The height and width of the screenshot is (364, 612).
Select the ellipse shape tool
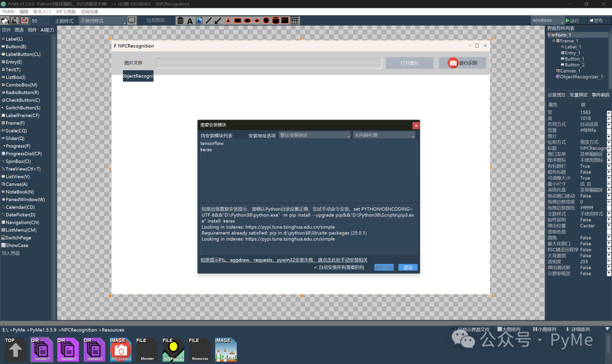click(247, 20)
